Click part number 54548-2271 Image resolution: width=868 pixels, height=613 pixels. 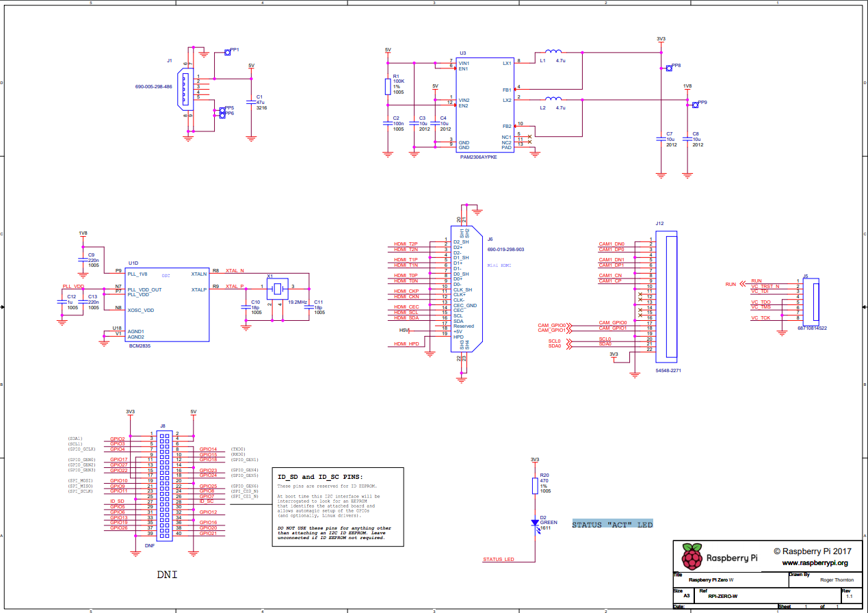pyautogui.click(x=668, y=370)
